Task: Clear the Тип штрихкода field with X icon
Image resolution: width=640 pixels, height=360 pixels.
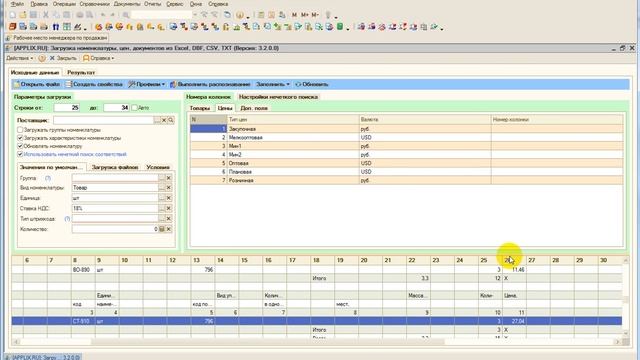Action: tap(169, 219)
